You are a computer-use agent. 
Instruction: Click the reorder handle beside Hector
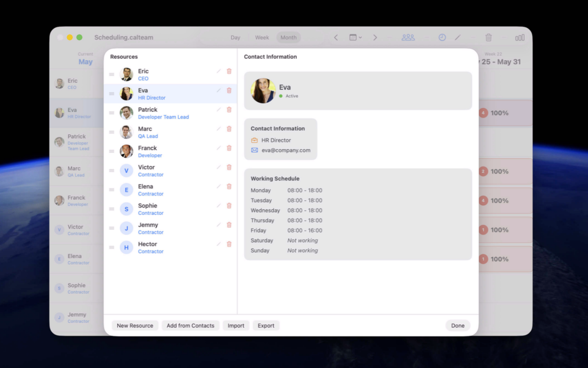[x=112, y=247]
